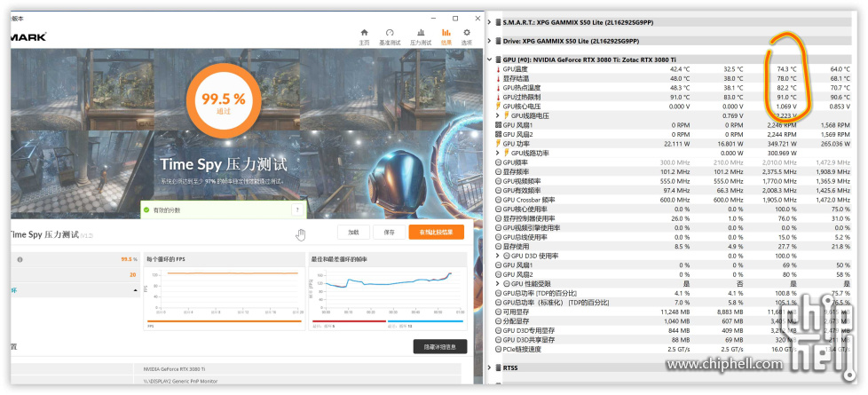Click usage icon of GPU视频引擎使用率 row

498,228
